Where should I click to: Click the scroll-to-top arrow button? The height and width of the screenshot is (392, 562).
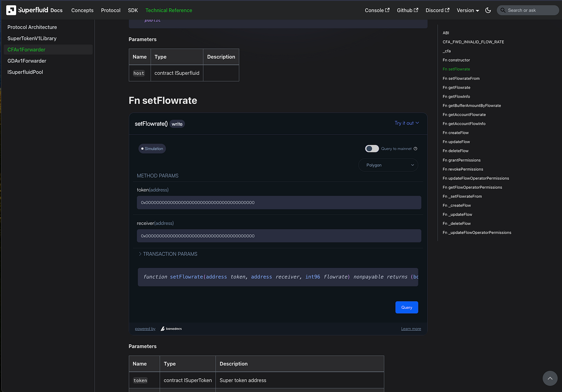550,378
